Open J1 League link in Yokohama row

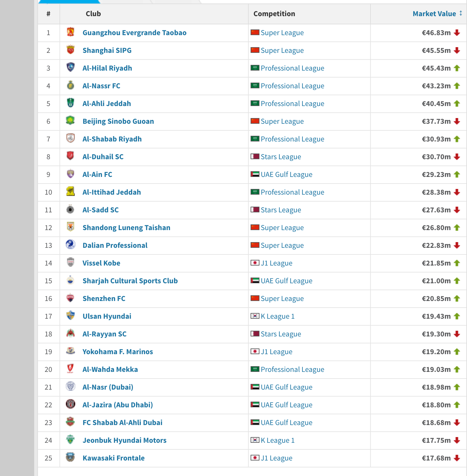[277, 352]
